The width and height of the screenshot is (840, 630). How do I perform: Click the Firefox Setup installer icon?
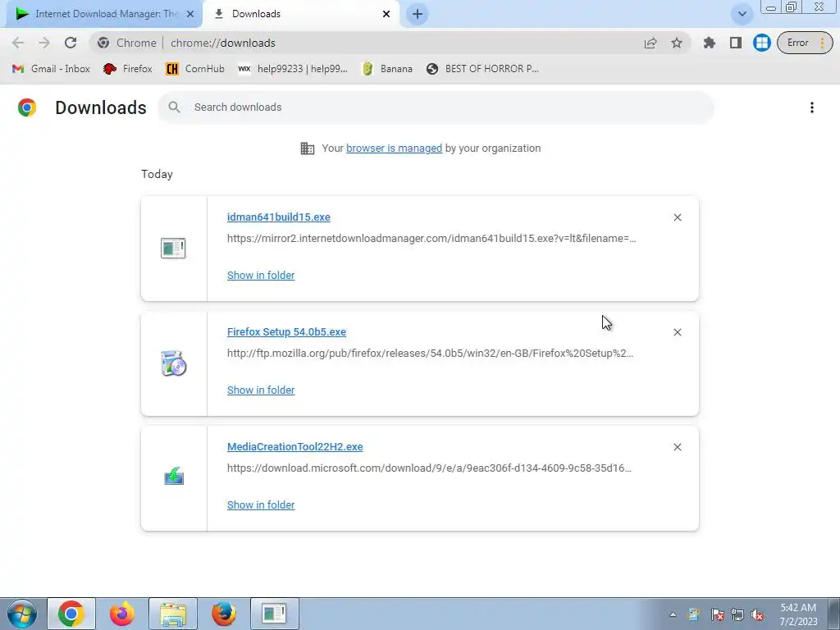[173, 363]
